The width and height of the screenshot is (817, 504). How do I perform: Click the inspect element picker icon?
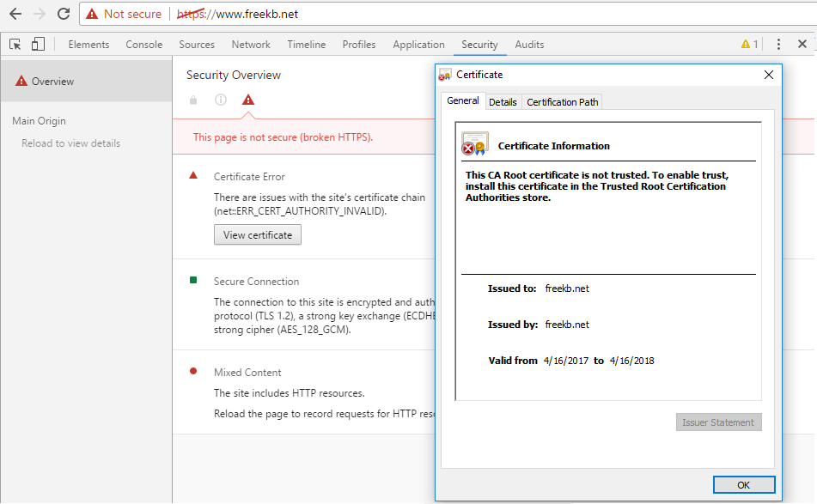(15, 45)
